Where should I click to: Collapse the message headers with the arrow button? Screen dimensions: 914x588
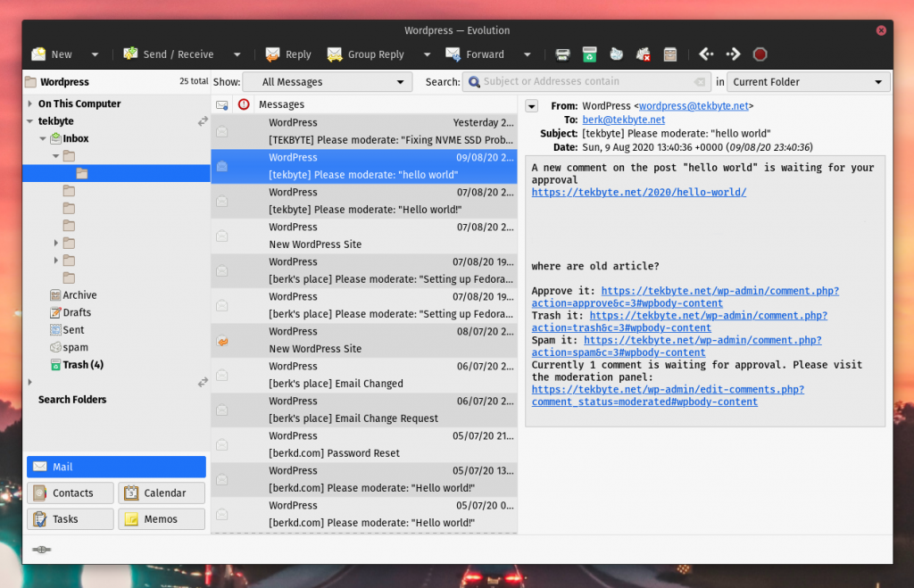(x=532, y=106)
